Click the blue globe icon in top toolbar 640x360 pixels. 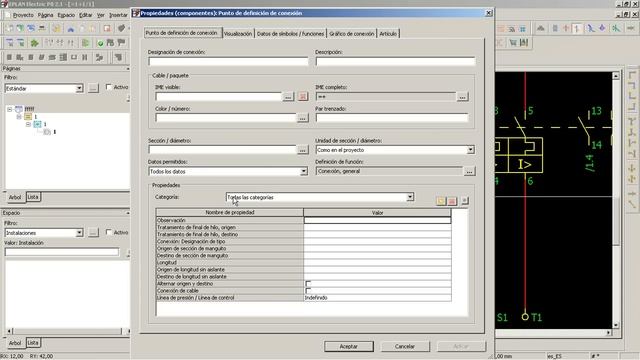[31, 29]
